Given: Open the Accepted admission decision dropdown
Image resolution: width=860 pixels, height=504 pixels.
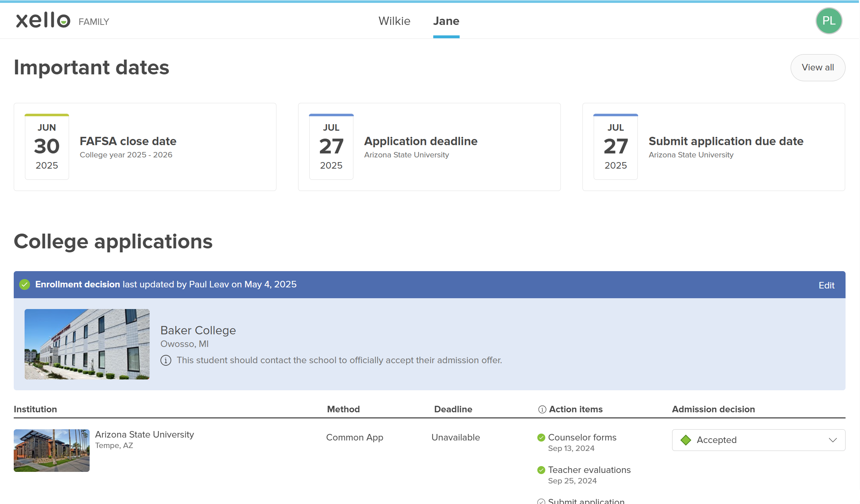Looking at the screenshot, I should tap(758, 440).
